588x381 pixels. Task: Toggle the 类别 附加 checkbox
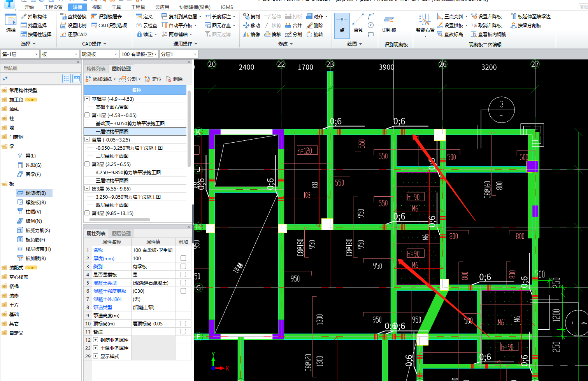[x=183, y=266]
